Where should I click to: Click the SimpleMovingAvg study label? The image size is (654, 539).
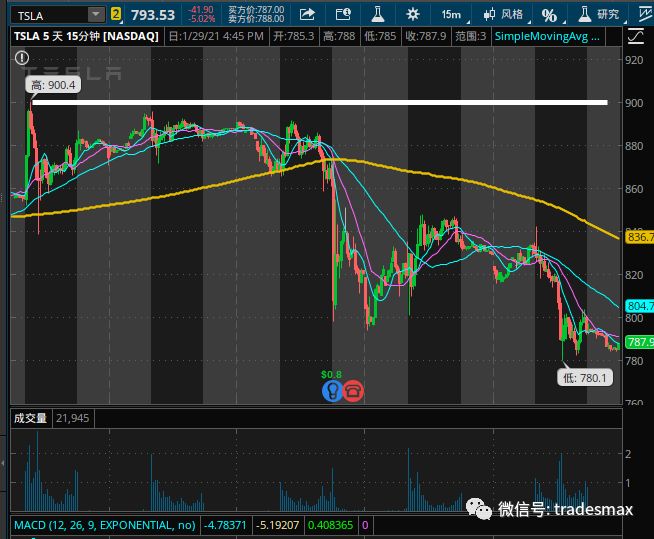[547, 36]
